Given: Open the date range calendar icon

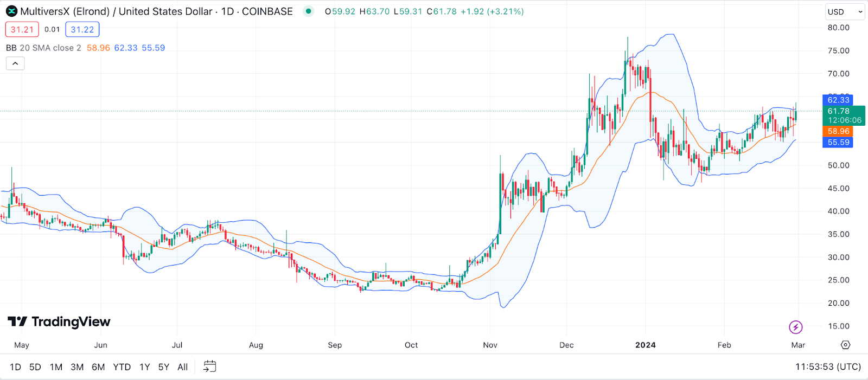Looking at the screenshot, I should tap(209, 367).
